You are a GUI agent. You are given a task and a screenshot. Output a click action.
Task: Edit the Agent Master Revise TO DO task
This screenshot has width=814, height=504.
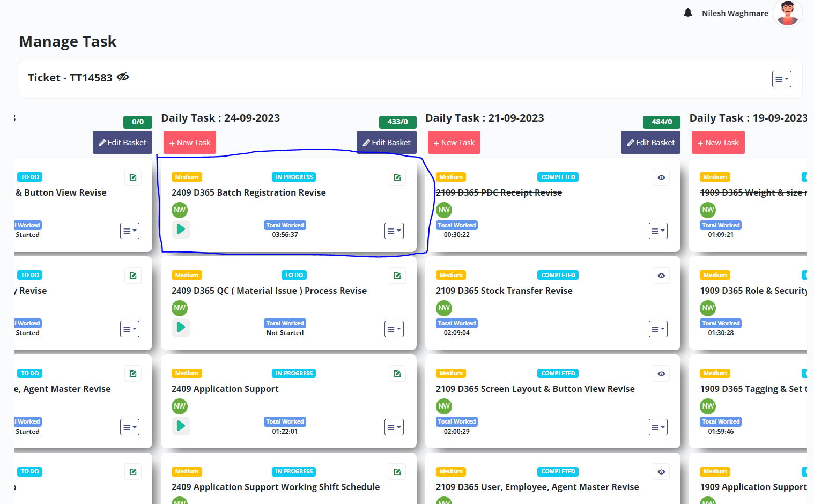pos(133,374)
